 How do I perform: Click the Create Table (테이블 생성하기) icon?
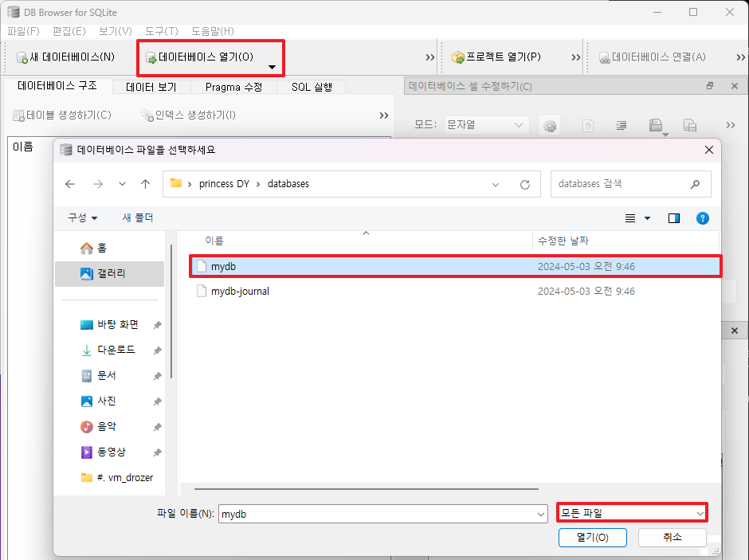click(18, 116)
